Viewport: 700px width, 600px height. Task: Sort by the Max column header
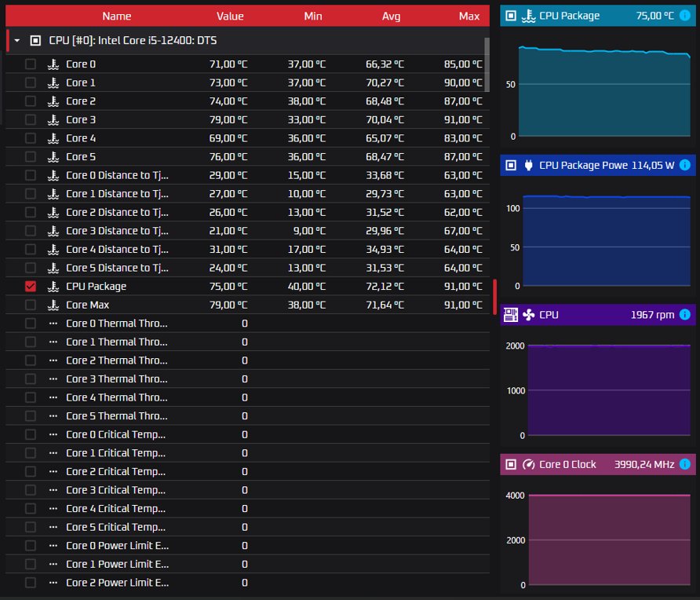[469, 16]
